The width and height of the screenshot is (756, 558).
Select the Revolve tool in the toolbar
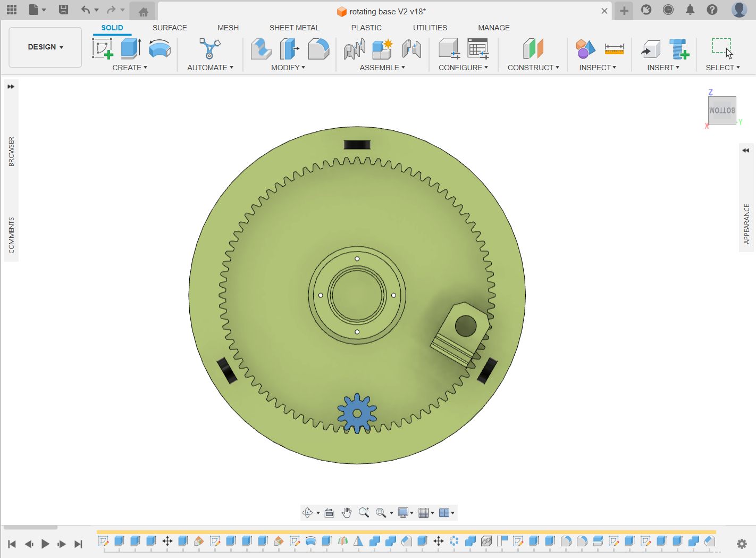[159, 49]
